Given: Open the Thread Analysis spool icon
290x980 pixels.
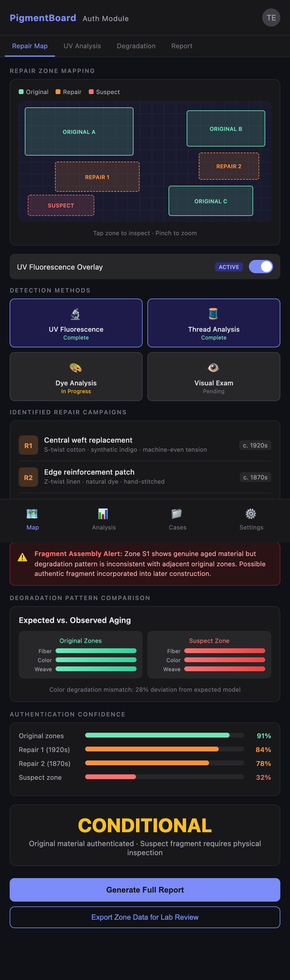Looking at the screenshot, I should pos(213,314).
